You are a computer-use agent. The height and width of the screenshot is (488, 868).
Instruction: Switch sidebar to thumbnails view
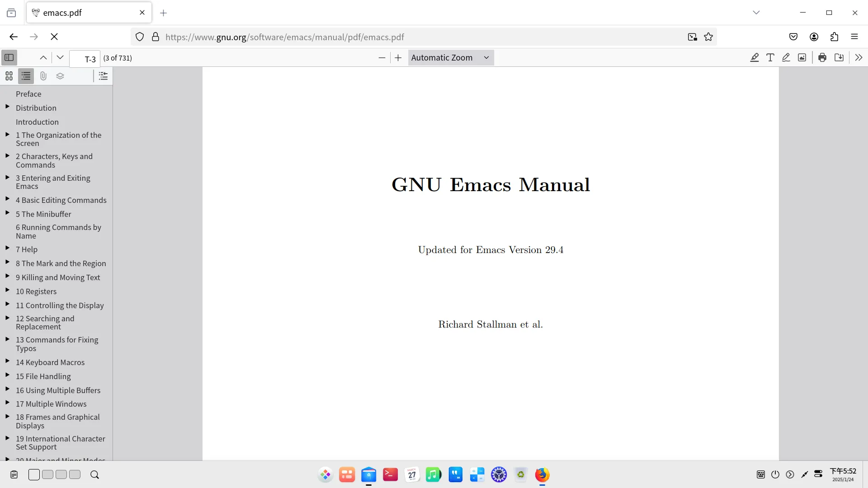[x=9, y=76]
